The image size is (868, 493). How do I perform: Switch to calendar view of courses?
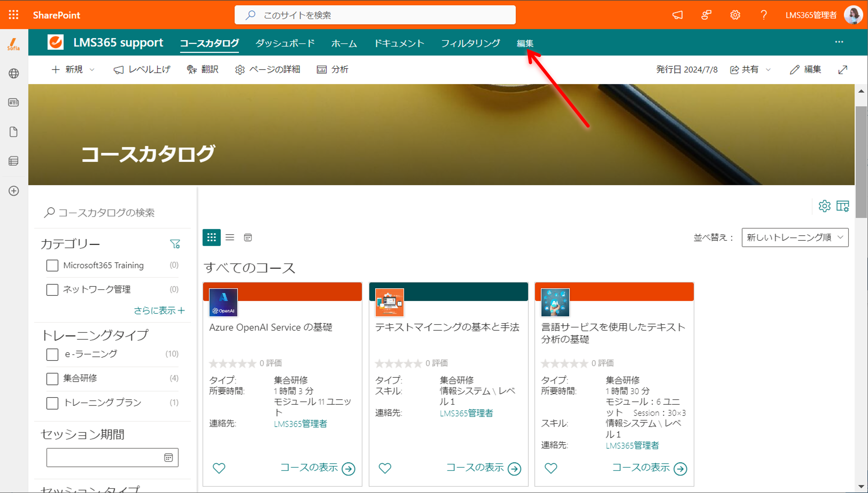pyautogui.click(x=248, y=237)
